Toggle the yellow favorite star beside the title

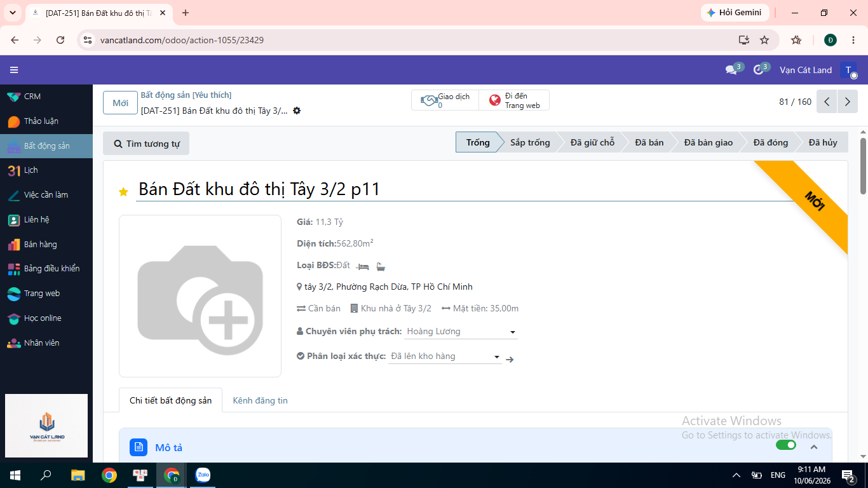click(123, 192)
